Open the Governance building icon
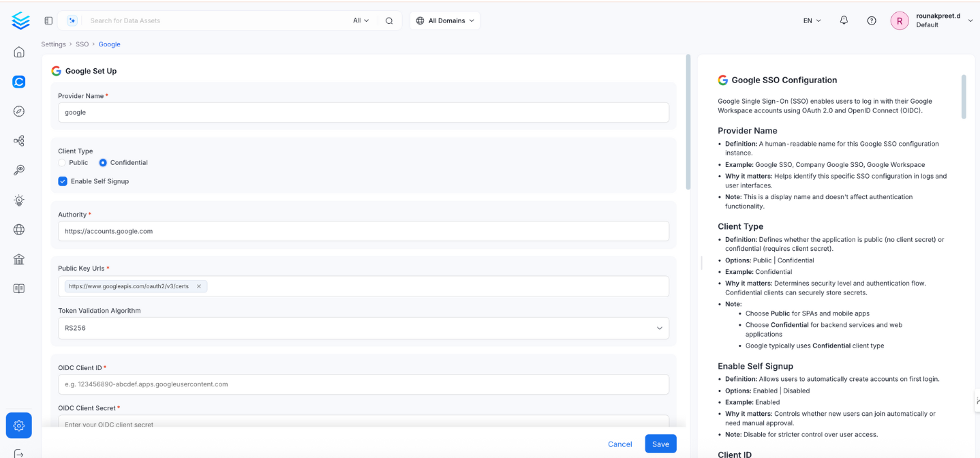This screenshot has width=980, height=458. pyautogui.click(x=19, y=259)
